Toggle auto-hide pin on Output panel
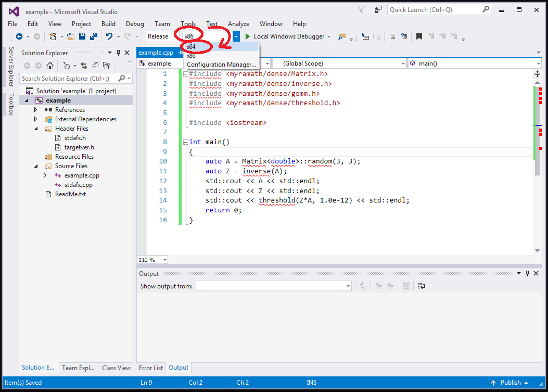 coord(527,273)
